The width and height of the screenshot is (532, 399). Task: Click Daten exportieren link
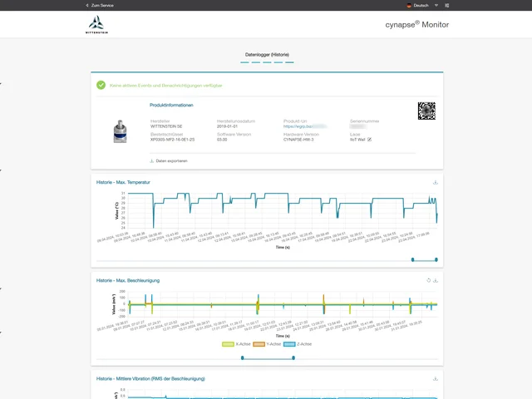click(x=169, y=160)
